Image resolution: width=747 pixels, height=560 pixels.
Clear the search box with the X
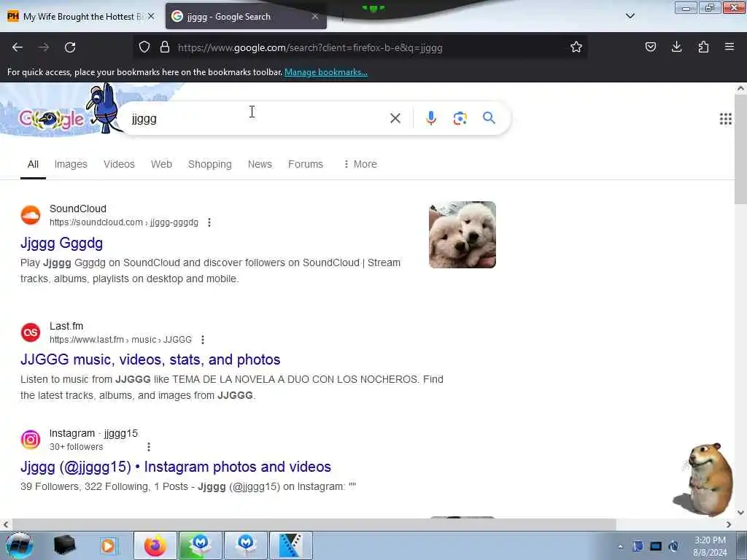point(395,118)
